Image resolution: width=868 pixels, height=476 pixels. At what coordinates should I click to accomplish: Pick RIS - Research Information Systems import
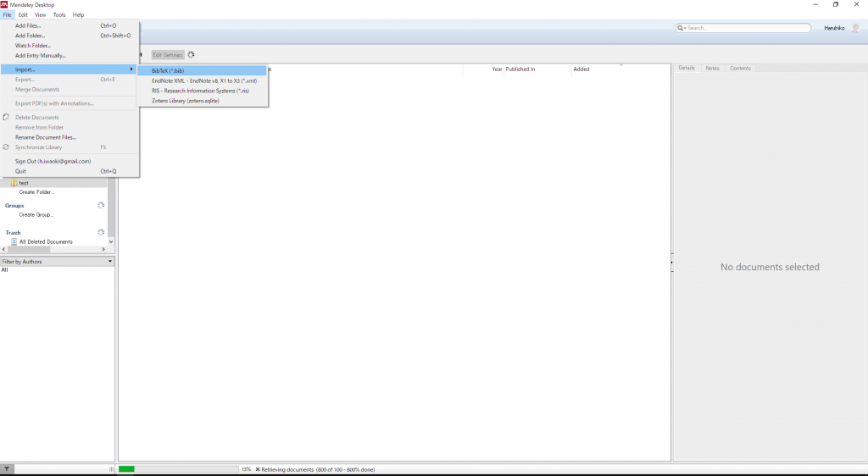coord(202,91)
